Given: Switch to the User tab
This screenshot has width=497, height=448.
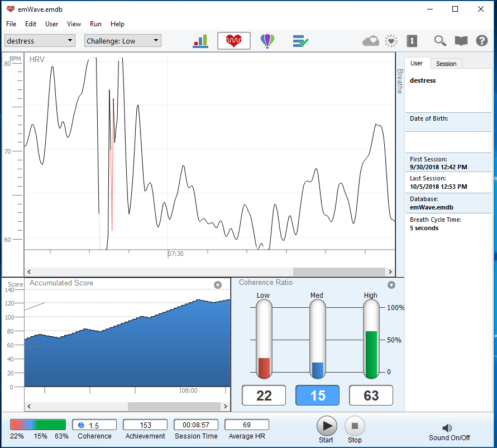Looking at the screenshot, I should (417, 63).
